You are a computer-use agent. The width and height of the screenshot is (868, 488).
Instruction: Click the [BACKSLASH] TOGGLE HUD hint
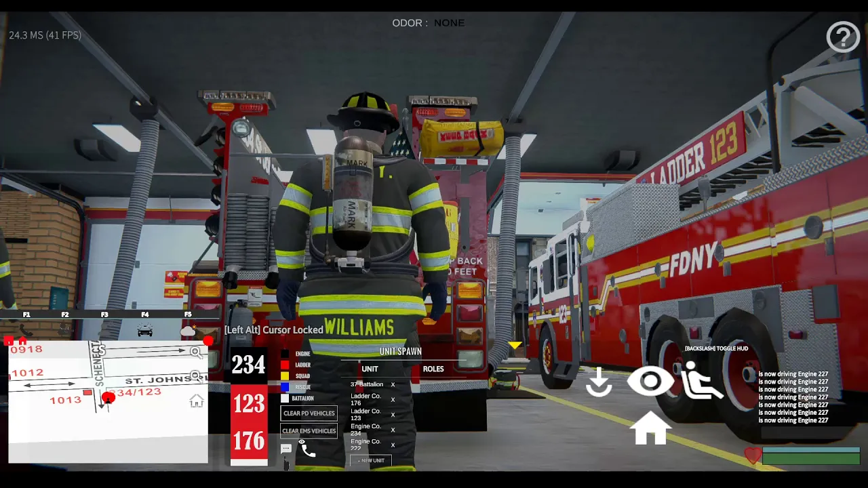pyautogui.click(x=716, y=348)
